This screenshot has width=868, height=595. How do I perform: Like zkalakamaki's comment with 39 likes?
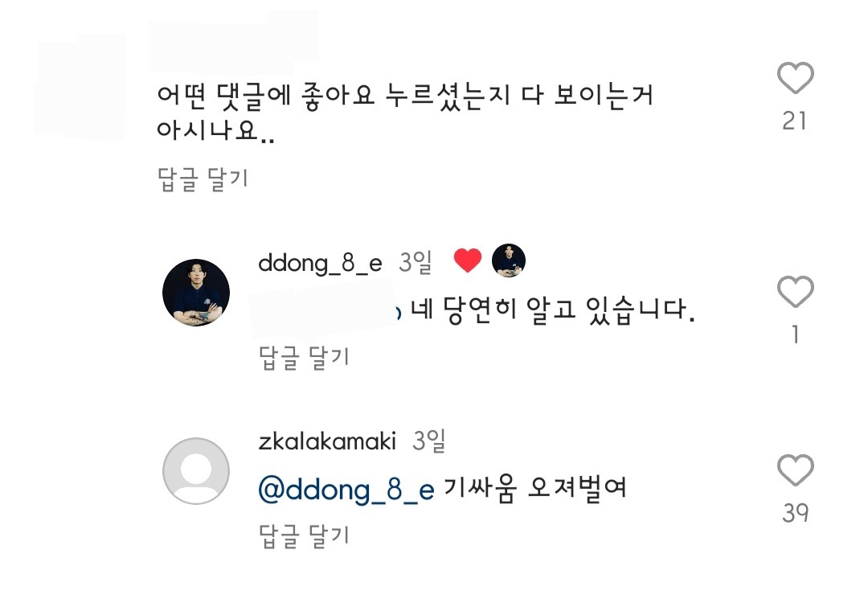tap(795, 470)
